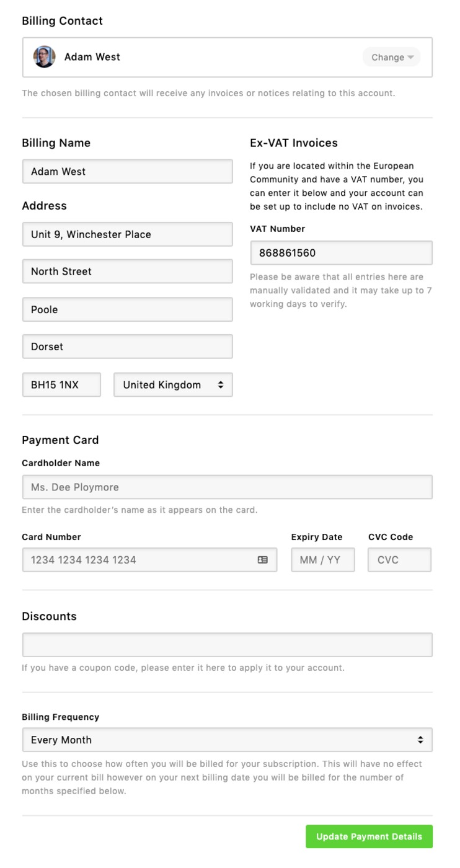Click the small arrow beside Change
The width and height of the screenshot is (460, 868).
click(410, 58)
